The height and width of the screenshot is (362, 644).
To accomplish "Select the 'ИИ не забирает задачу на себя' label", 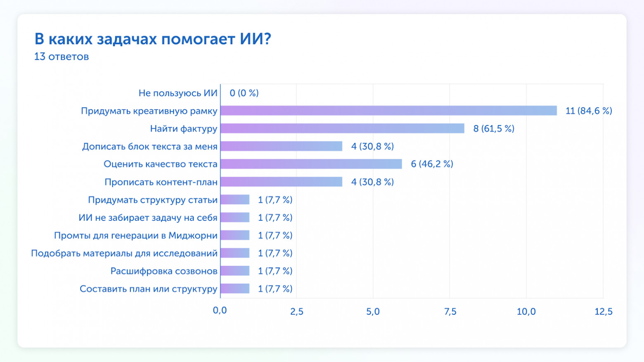I will click(x=149, y=218).
